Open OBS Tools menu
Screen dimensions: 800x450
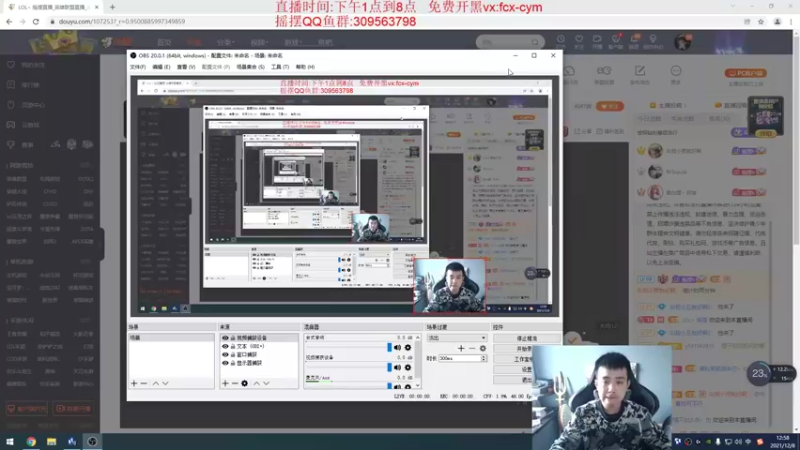280,67
